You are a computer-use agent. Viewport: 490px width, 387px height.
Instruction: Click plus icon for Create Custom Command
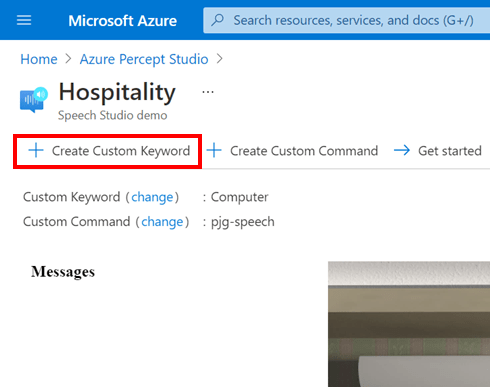(x=214, y=151)
